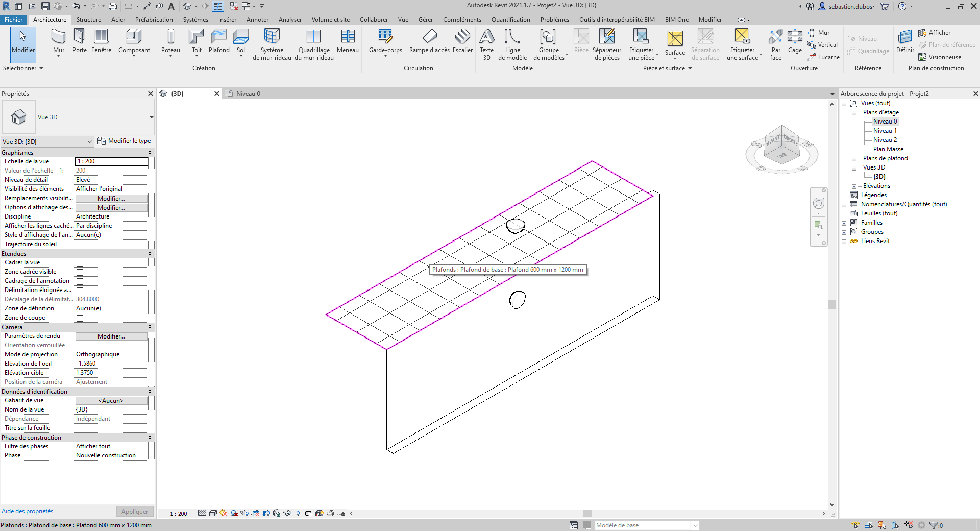This screenshot has height=531, width=980.
Task: Choose the Plafond ceiling tool
Action: [x=219, y=41]
